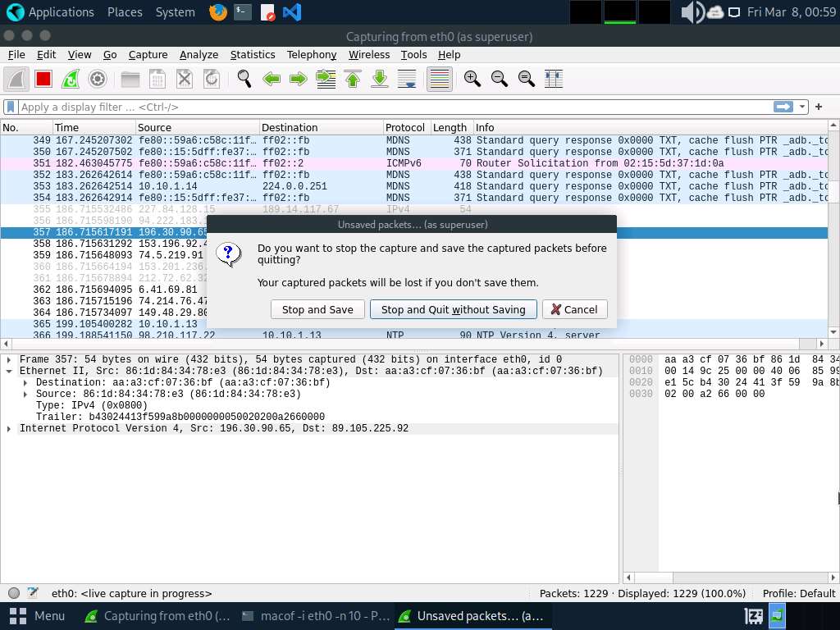This screenshot has width=840, height=630.
Task: Select packet 353 from 10.10.1.14
Action: click(x=414, y=186)
